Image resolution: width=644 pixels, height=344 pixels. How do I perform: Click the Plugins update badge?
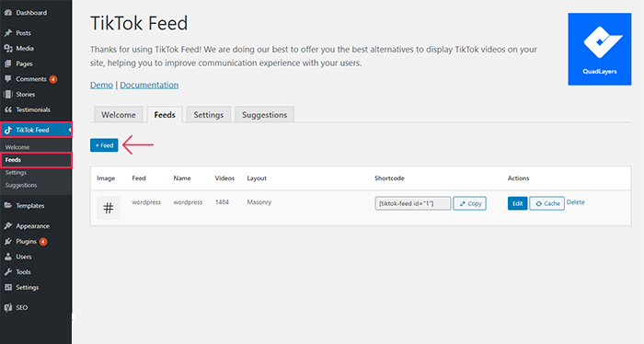point(43,241)
